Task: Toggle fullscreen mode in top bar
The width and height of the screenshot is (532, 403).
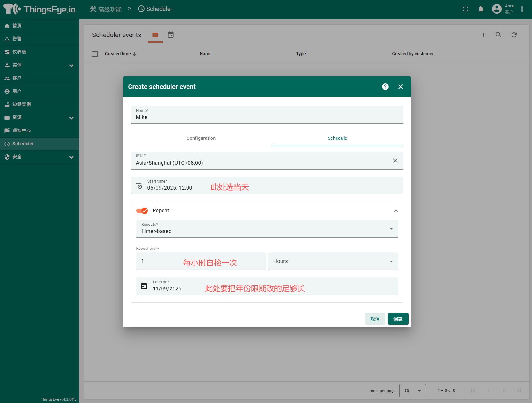Action: coord(465,9)
